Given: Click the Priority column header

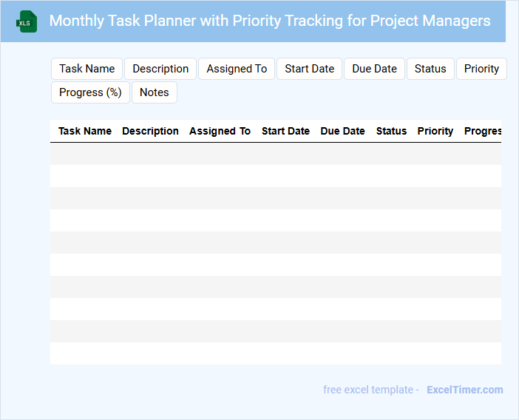Looking at the screenshot, I should pyautogui.click(x=435, y=131).
